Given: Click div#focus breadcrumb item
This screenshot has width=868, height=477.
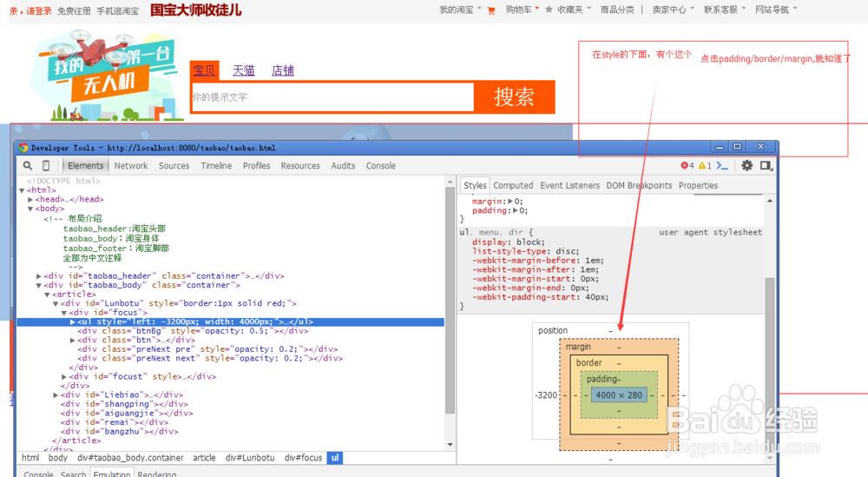Looking at the screenshot, I should tap(303, 458).
